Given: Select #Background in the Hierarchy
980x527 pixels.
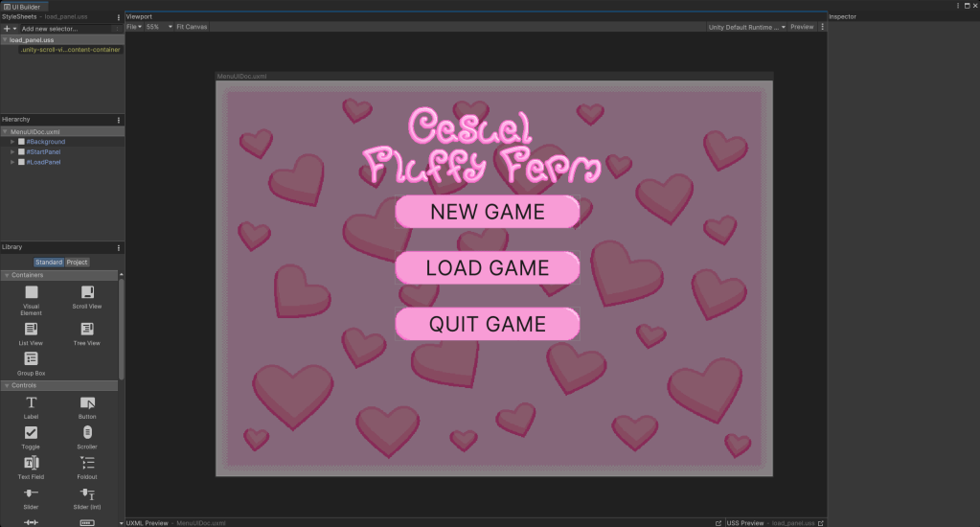Looking at the screenshot, I should coord(46,142).
